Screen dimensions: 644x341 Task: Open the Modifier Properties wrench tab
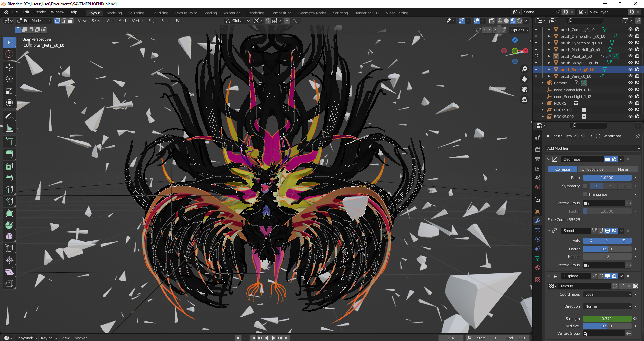pos(538,221)
